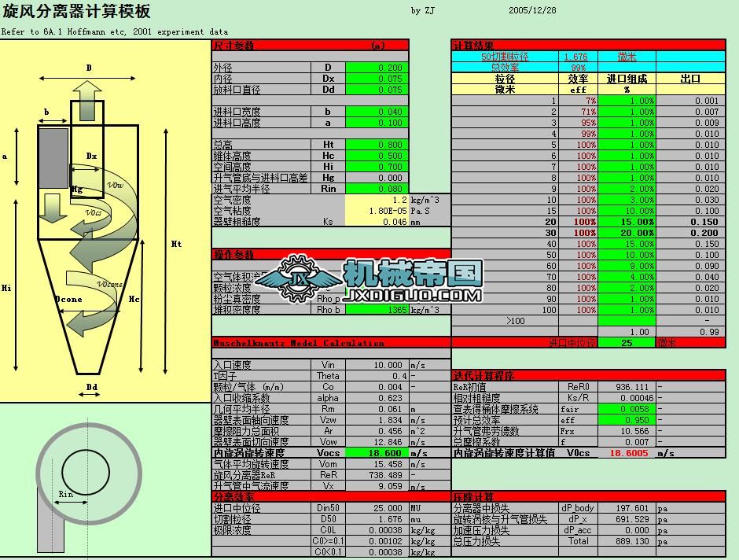
Task: Click dP_body pressure loss 197.601
Action: pyautogui.click(x=627, y=508)
